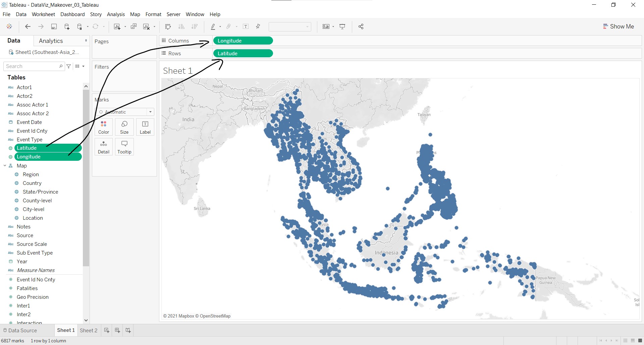Image resolution: width=644 pixels, height=345 pixels.
Task: Collapse the Map hierarchy folder
Action: [x=5, y=166]
